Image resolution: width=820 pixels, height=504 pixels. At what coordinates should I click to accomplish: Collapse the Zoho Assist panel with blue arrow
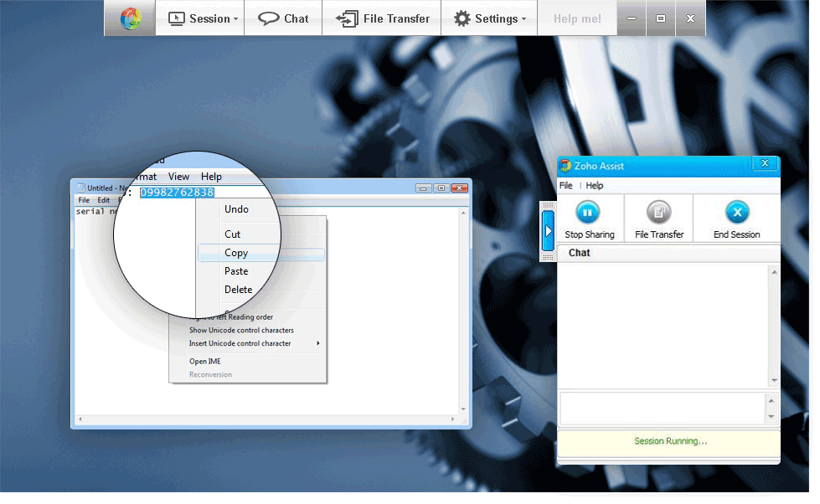click(x=549, y=230)
